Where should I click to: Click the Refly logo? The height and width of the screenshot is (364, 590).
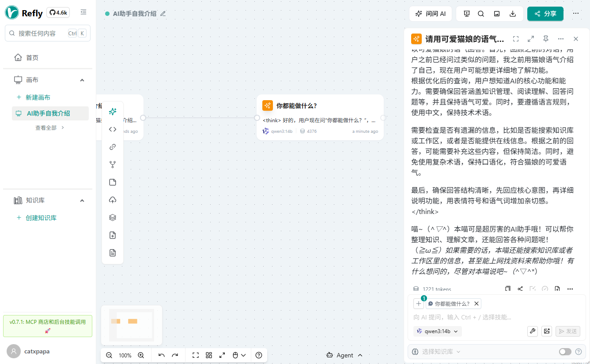pos(24,13)
